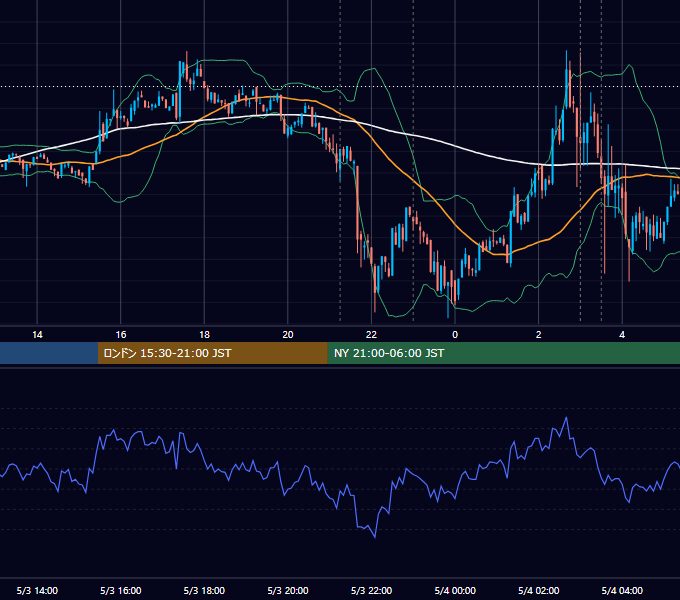Screen dimensions: 680x600
Task: Click hour label 18 on the price chart axis
Action: (204, 334)
